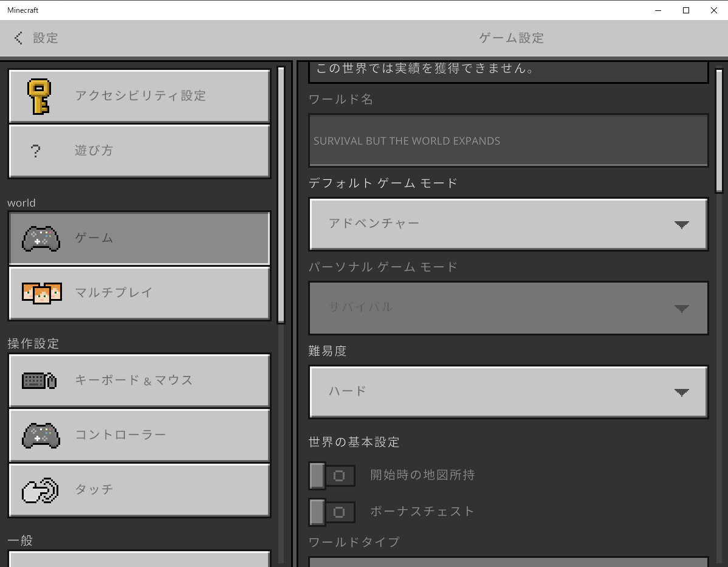Open the タッチ settings tab
This screenshot has height=567, width=728.
pyautogui.click(x=139, y=490)
